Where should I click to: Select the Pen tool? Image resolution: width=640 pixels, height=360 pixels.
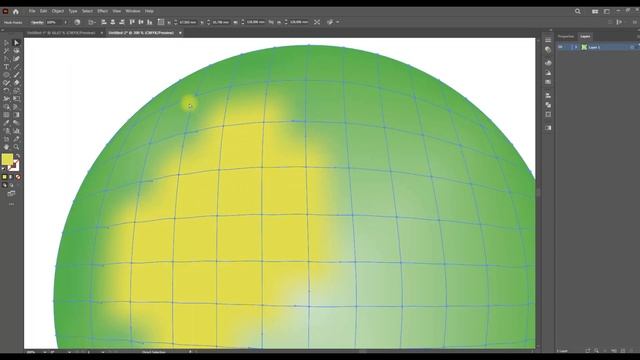pyautogui.click(x=6, y=59)
